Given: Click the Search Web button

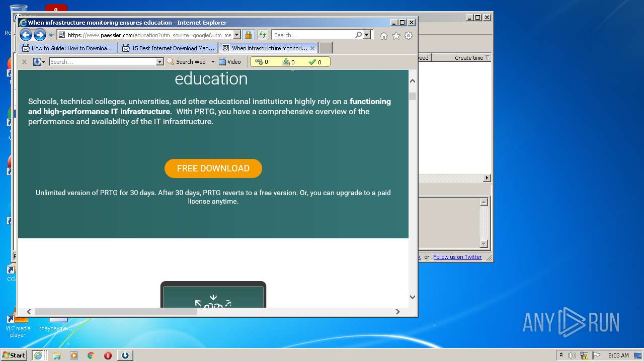Looking at the screenshot, I should (x=186, y=62).
